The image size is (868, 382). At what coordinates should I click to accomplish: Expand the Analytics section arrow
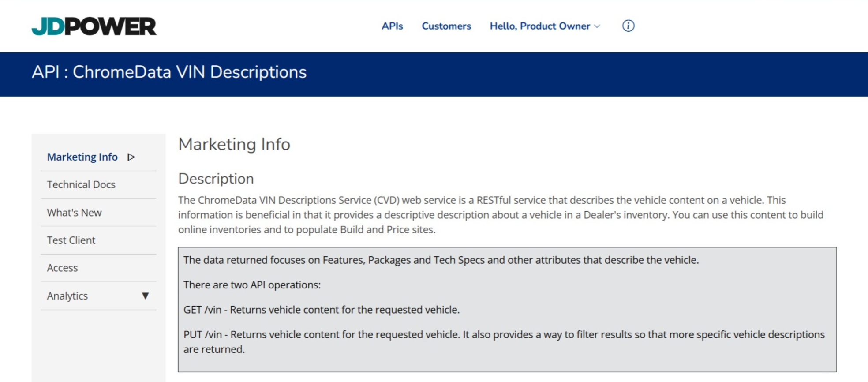[x=145, y=296]
